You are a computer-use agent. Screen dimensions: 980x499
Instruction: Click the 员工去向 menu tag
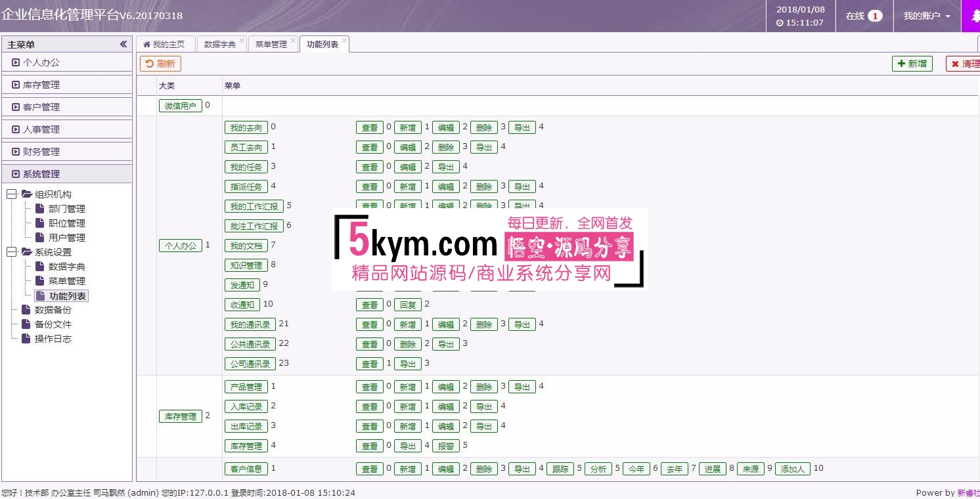point(246,147)
